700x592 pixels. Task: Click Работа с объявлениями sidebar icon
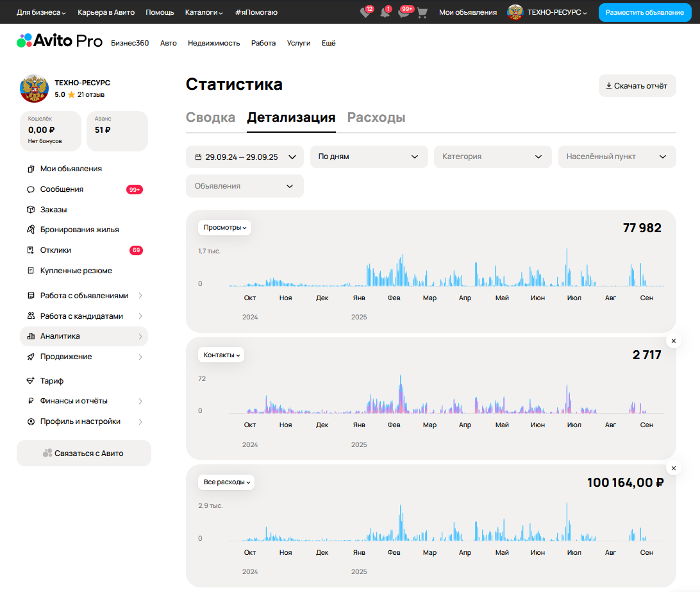tap(31, 296)
